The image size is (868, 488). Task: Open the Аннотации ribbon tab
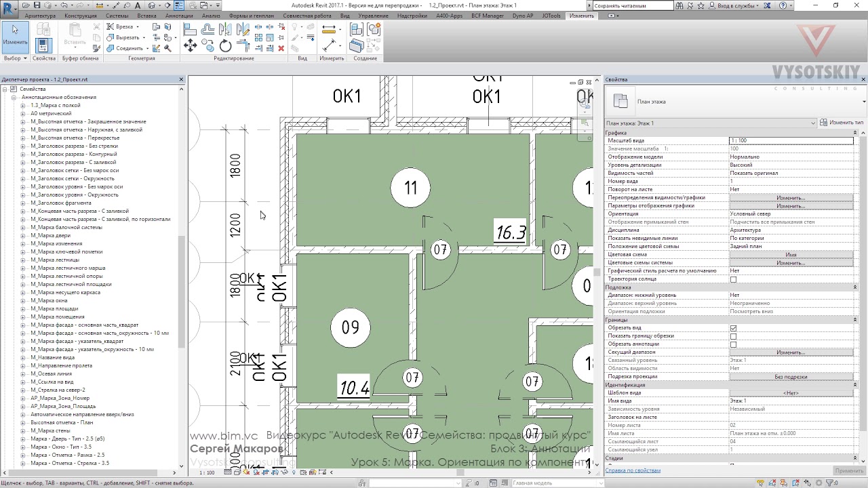point(179,16)
